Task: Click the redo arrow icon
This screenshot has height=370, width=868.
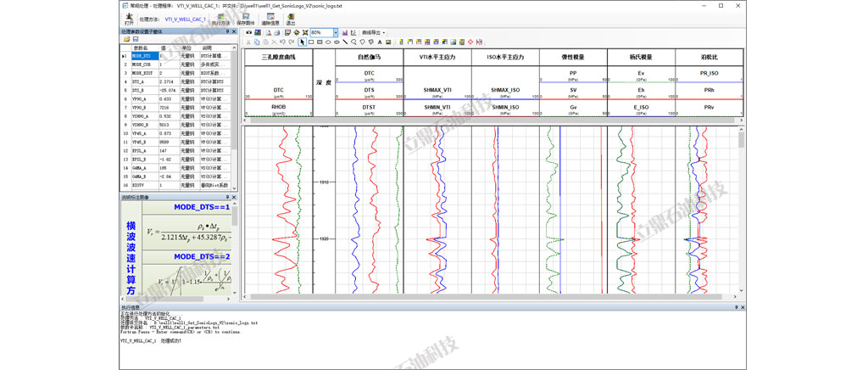Action: (x=292, y=42)
